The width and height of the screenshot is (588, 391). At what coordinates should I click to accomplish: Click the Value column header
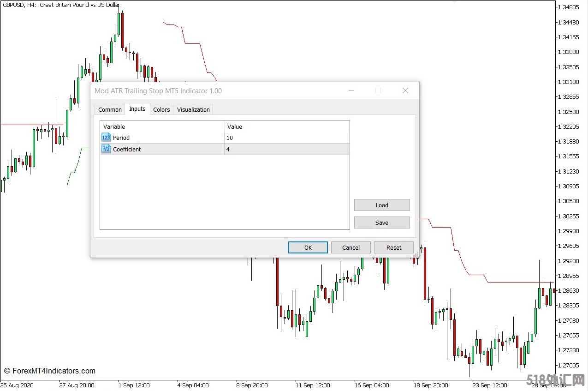[286, 126]
